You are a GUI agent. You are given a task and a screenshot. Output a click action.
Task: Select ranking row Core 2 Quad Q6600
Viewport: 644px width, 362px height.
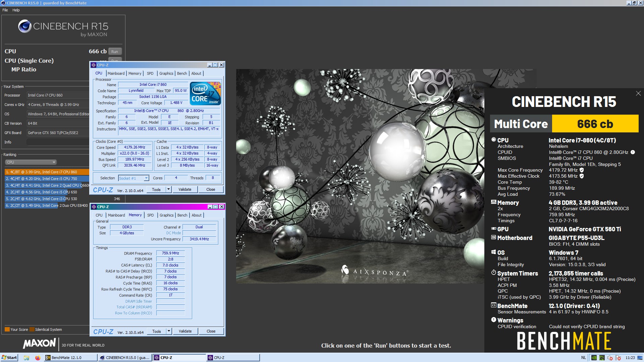(47, 185)
